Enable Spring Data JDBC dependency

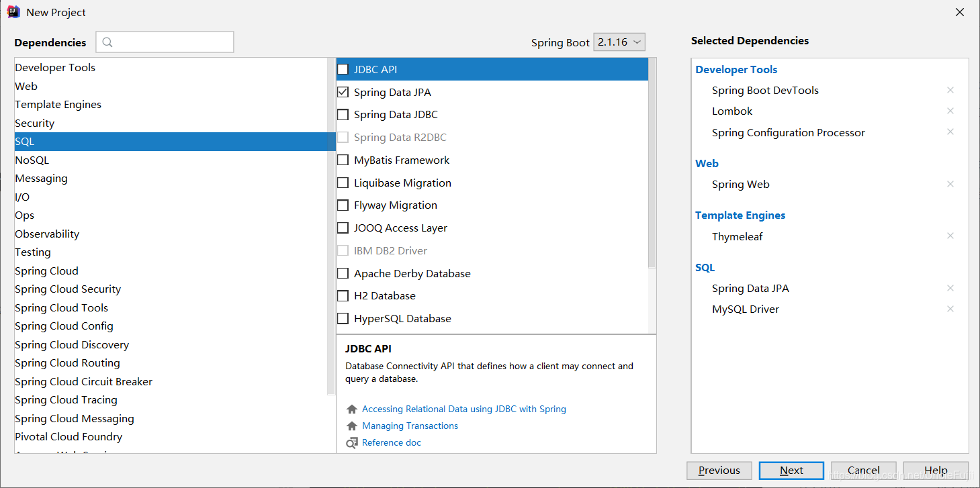tap(343, 115)
